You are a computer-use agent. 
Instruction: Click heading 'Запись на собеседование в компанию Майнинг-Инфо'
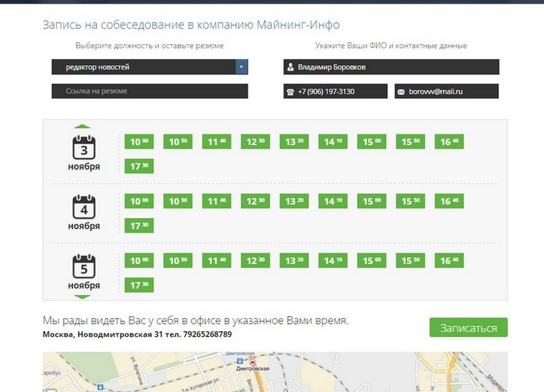(x=191, y=24)
